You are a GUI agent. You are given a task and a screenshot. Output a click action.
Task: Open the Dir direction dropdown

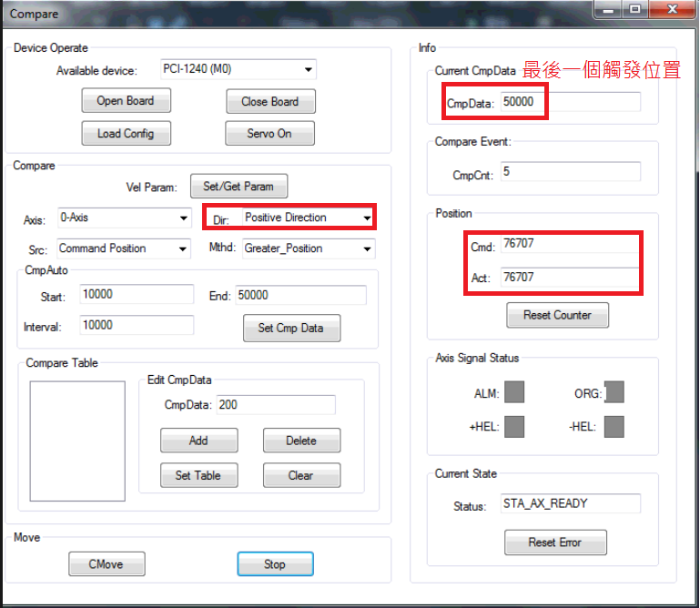click(x=308, y=218)
